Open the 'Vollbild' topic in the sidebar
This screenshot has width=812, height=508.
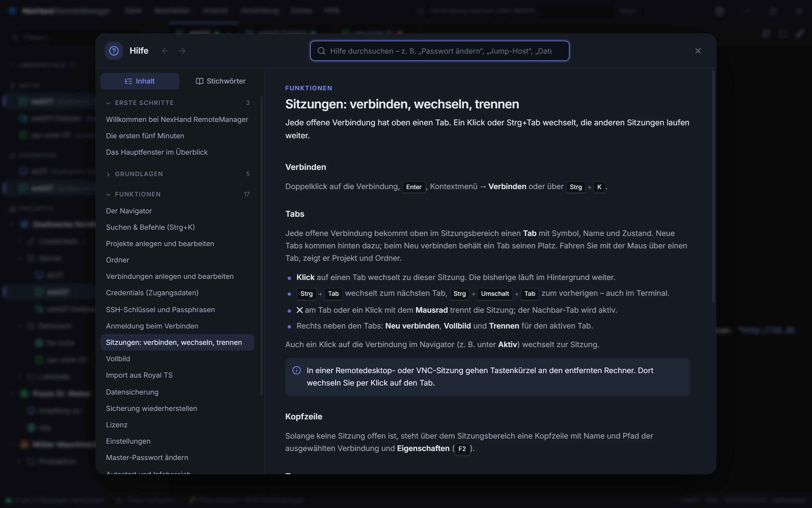pyautogui.click(x=177, y=359)
